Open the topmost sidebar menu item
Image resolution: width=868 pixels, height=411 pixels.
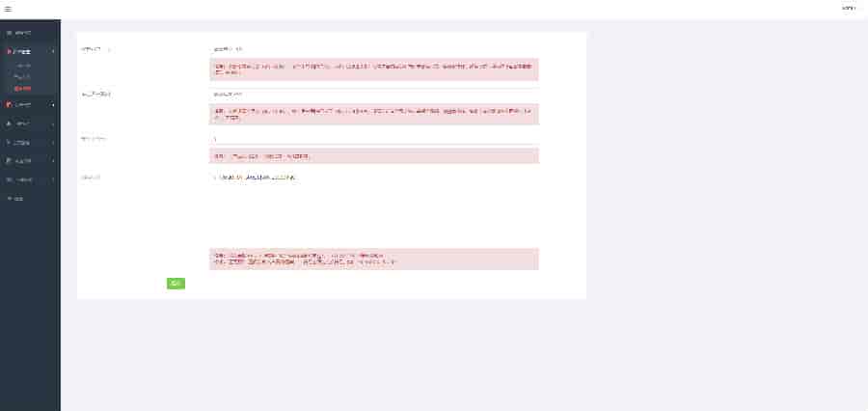(30, 33)
